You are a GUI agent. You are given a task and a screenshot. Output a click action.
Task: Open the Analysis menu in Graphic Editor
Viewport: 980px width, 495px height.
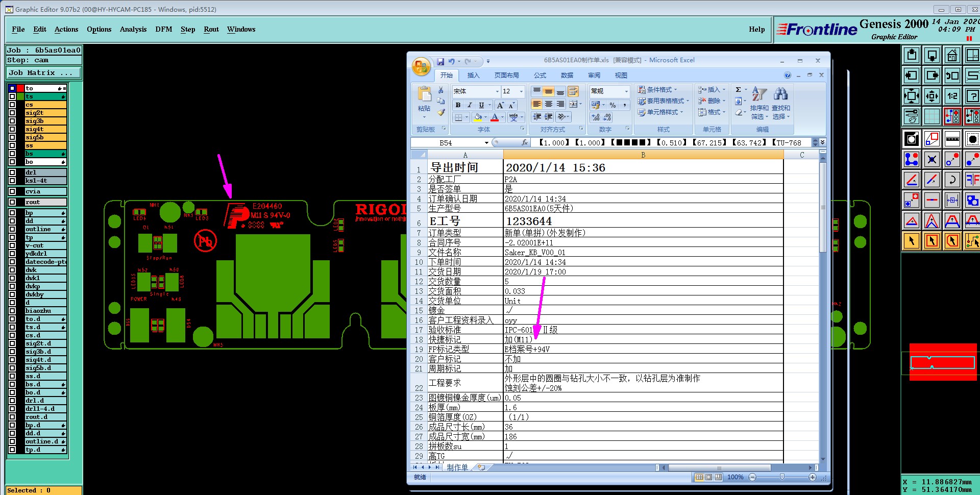(133, 30)
